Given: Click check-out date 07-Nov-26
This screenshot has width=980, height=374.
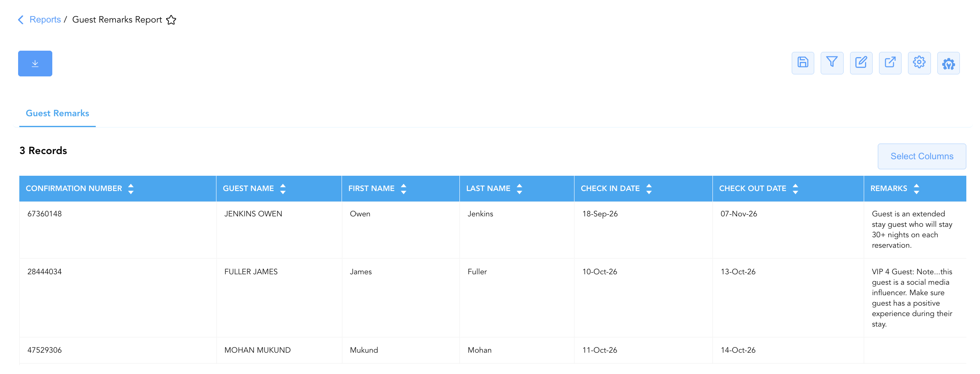Looking at the screenshot, I should (x=739, y=214).
